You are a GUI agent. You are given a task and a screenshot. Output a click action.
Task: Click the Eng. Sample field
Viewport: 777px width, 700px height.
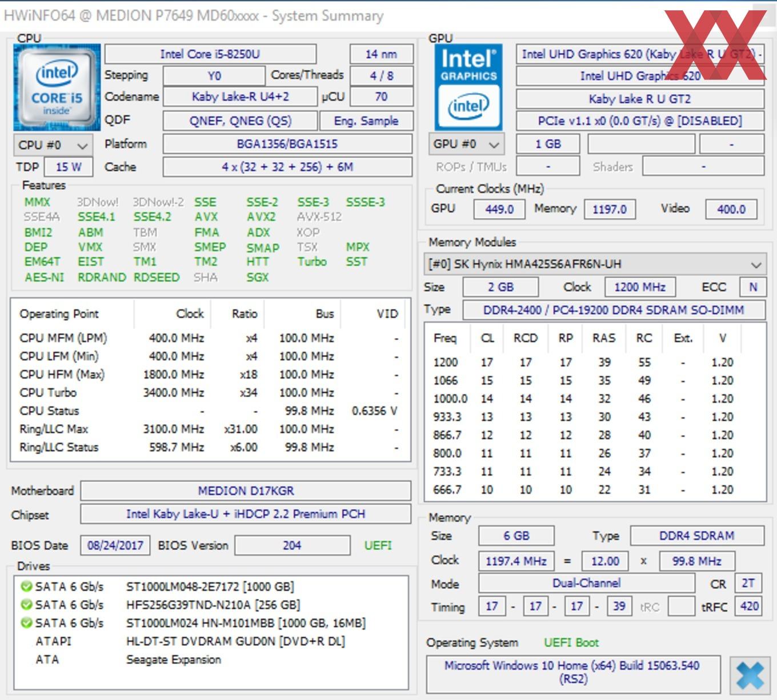pyautogui.click(x=366, y=120)
